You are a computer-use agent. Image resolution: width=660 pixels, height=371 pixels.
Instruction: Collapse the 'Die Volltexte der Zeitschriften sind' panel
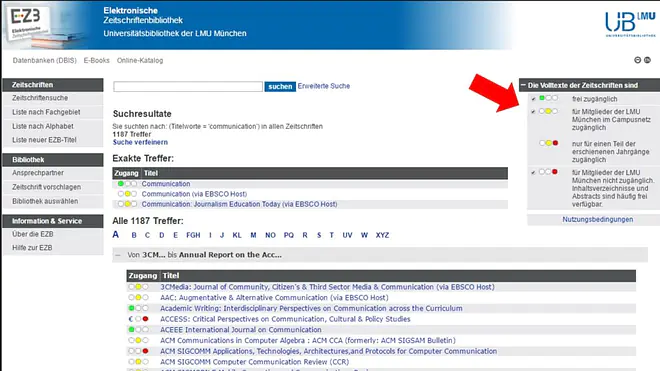tap(523, 85)
